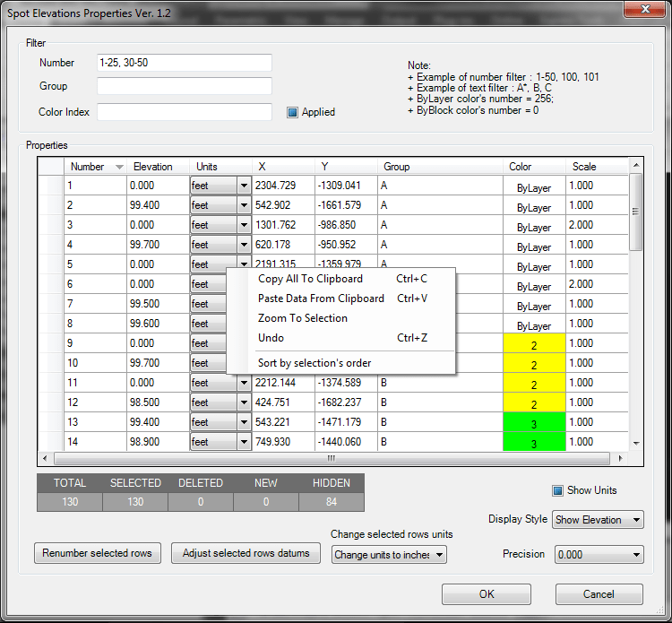Click the Units column header

click(220, 167)
